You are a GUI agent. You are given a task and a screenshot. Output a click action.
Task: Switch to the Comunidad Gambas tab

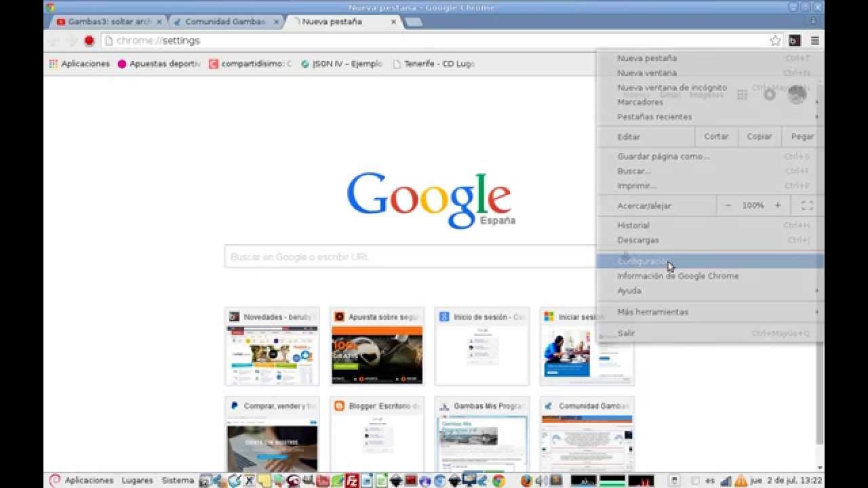point(225,22)
